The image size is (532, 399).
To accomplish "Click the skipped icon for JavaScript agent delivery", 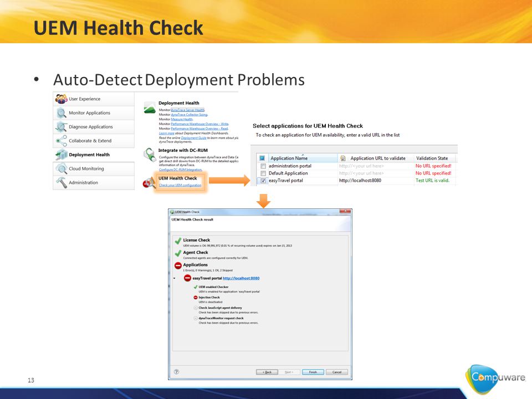I will [196, 308].
